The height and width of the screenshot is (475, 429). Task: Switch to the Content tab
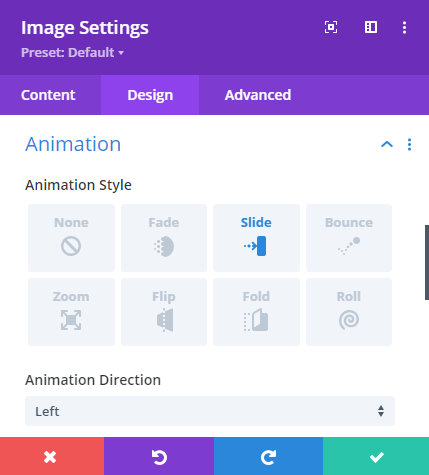[x=48, y=95]
